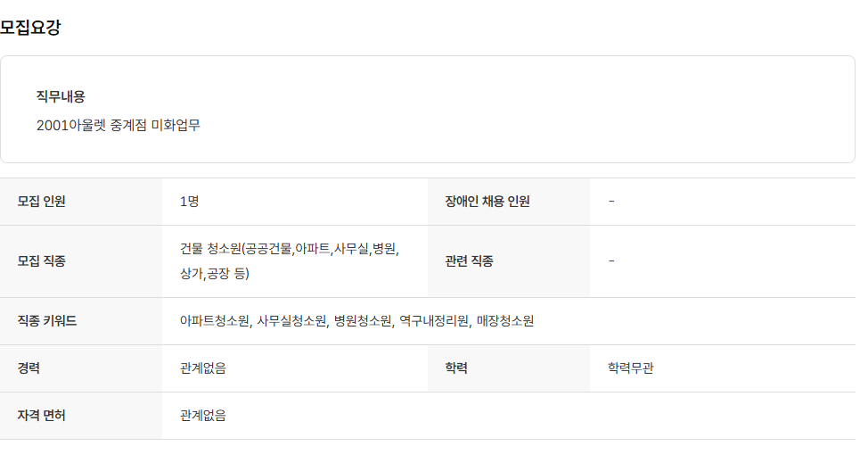Screen dimensions: 868x471
Task: Select the 2001아울렛 중계점 미화업무 description text
Action: click(119, 125)
